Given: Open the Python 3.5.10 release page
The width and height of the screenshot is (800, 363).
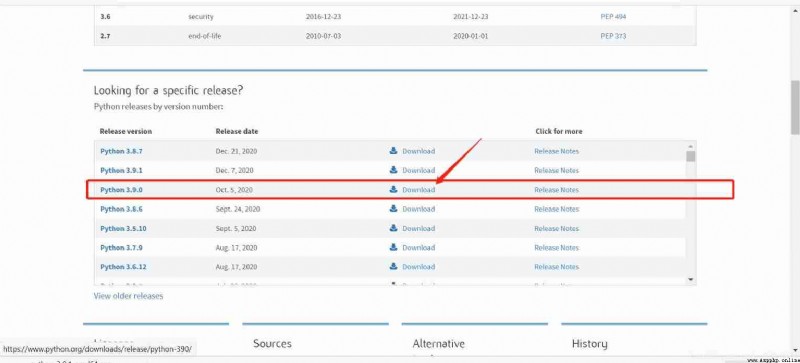Looking at the screenshot, I should click(x=123, y=229).
